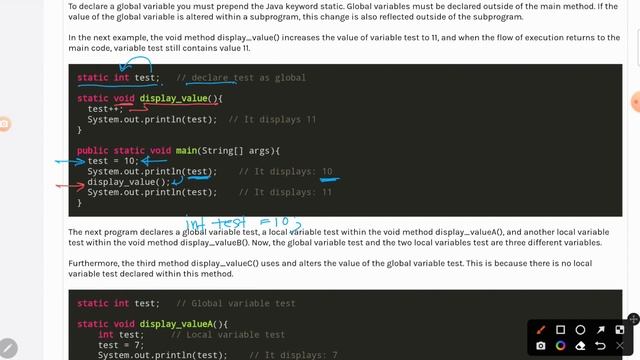
Task: Click 'public static void main(String[] args){' line
Action: pyautogui.click(x=178, y=151)
